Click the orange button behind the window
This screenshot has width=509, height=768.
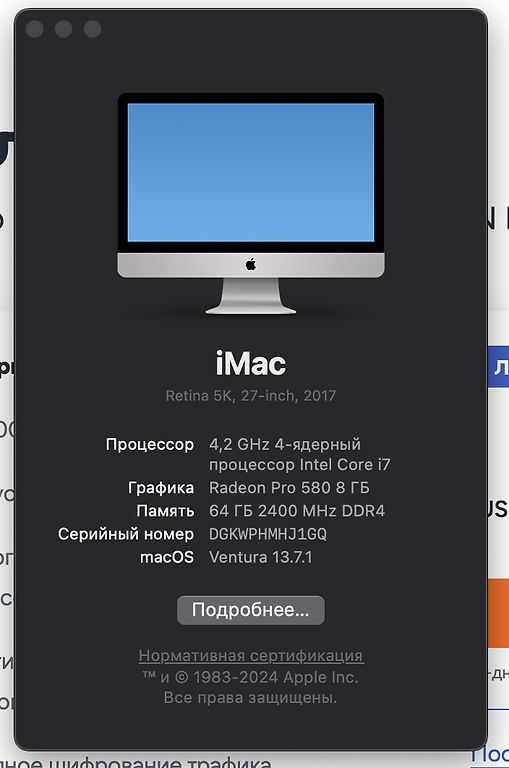coord(498,613)
